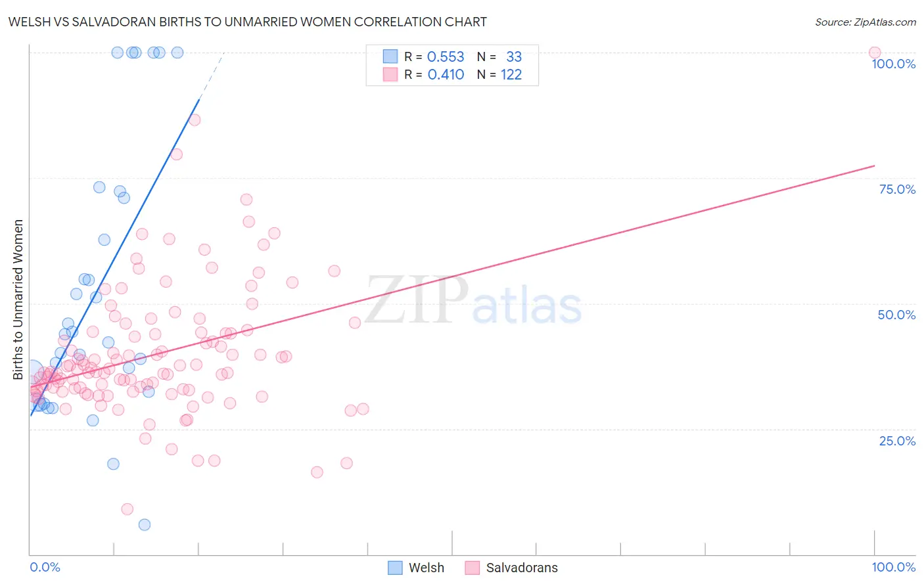Click the blue Welsh swatch in bottom legend
Image resolution: width=924 pixels, height=586 pixels.
(x=395, y=568)
